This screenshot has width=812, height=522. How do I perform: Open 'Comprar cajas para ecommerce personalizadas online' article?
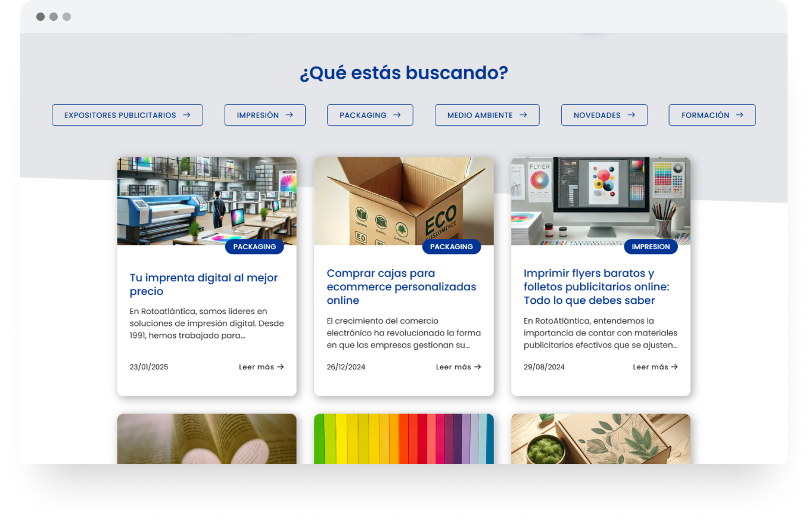401,287
